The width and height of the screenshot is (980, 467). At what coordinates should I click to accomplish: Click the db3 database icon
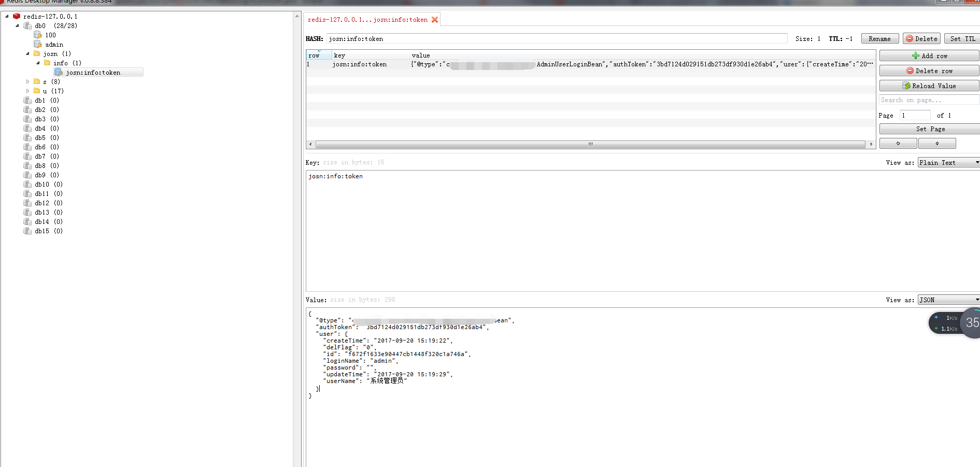click(x=27, y=119)
